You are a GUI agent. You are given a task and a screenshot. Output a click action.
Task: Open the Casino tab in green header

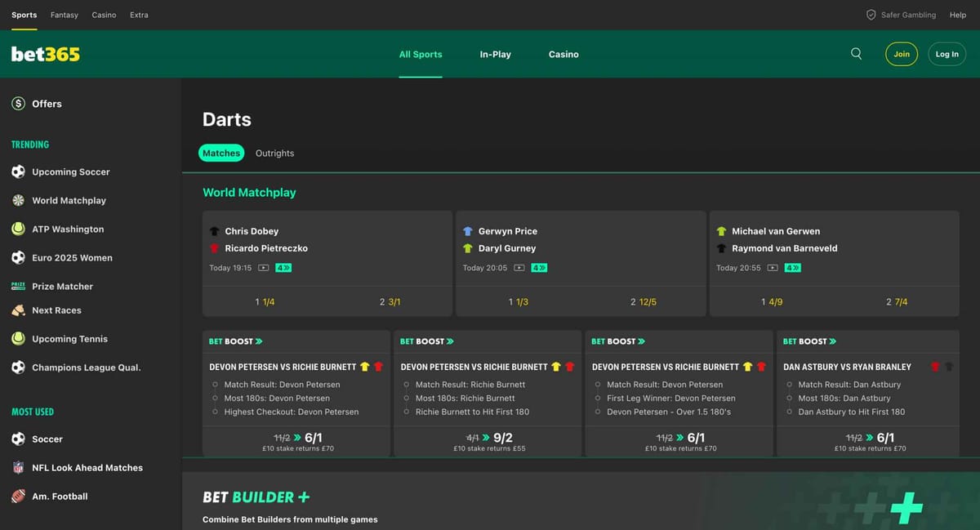tap(563, 54)
